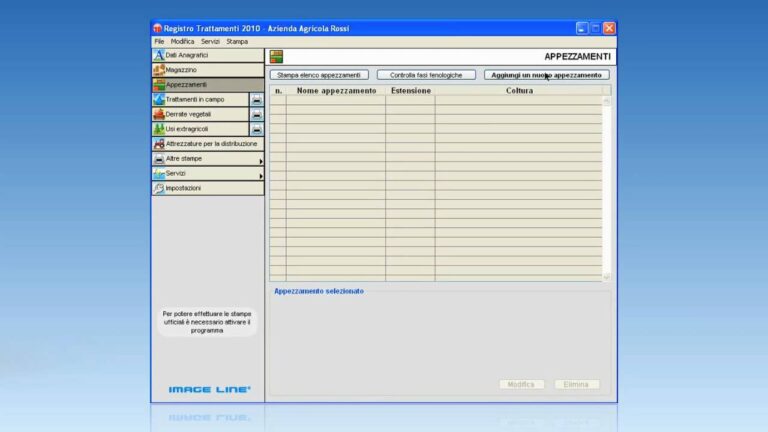Screen dimensions: 768x432
Task: Open the Stampa menu
Action: pos(237,42)
